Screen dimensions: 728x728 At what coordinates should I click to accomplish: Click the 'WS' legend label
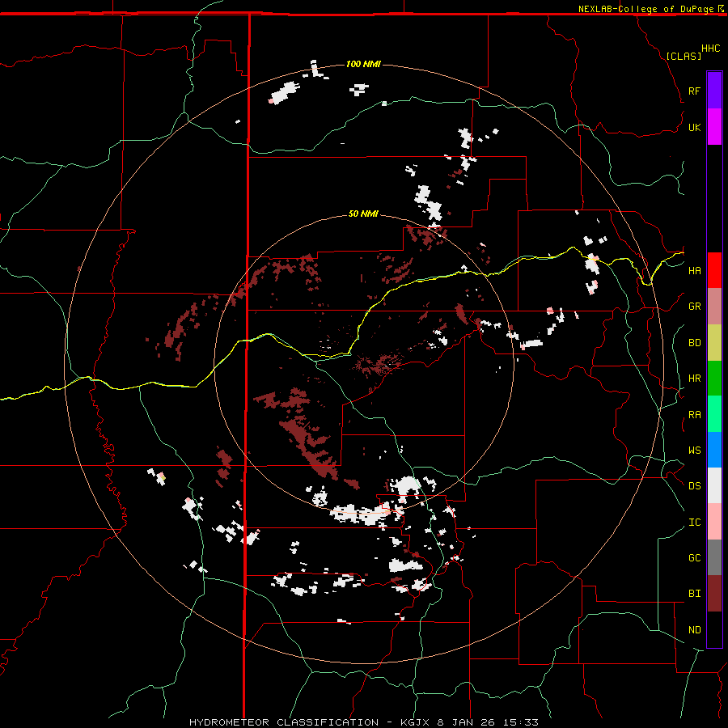(694, 451)
